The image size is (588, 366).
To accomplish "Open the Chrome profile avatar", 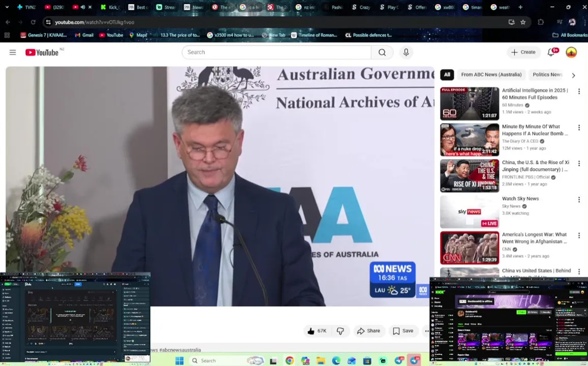I will [572, 22].
